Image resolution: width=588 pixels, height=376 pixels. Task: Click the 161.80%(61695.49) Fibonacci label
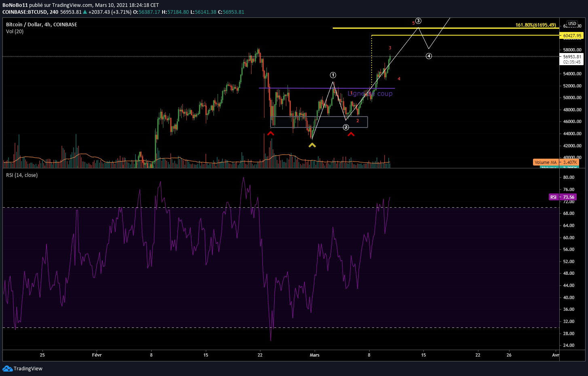tap(535, 25)
